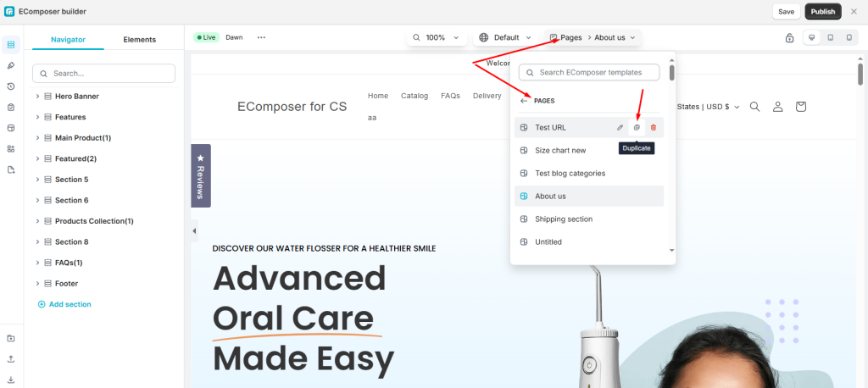868x388 pixels.
Task: Open the three-dots more options menu
Action: 261,37
